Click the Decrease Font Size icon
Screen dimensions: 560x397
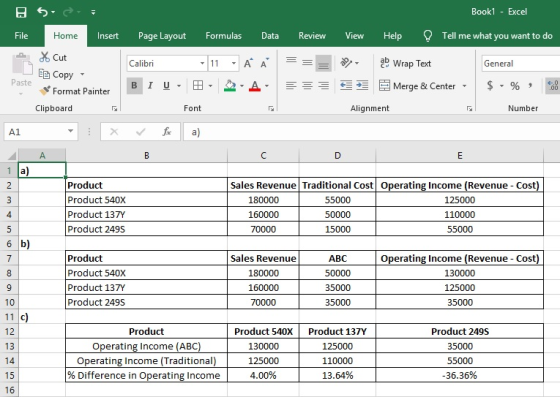click(265, 63)
